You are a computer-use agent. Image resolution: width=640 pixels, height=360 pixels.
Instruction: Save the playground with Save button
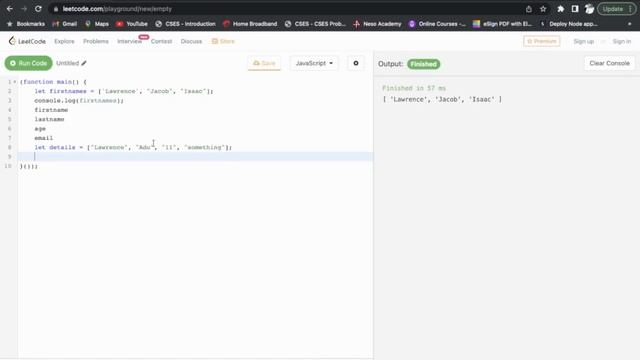point(264,63)
